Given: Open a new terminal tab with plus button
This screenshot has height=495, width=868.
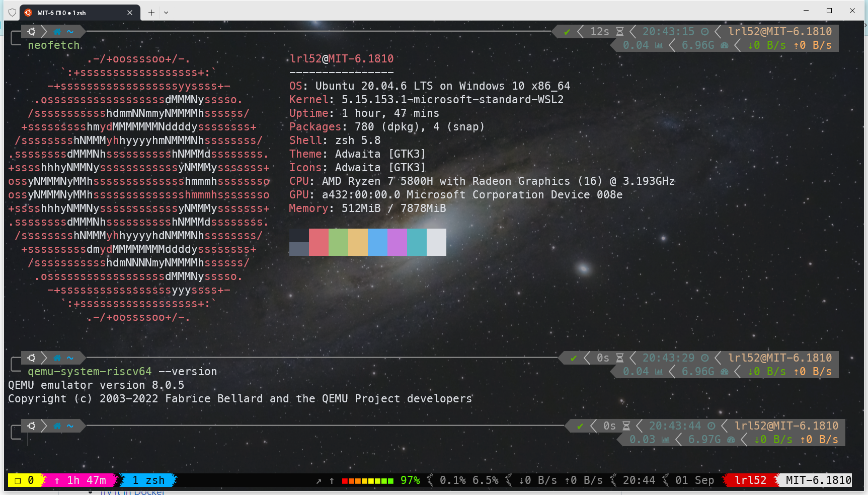Looking at the screenshot, I should (151, 13).
